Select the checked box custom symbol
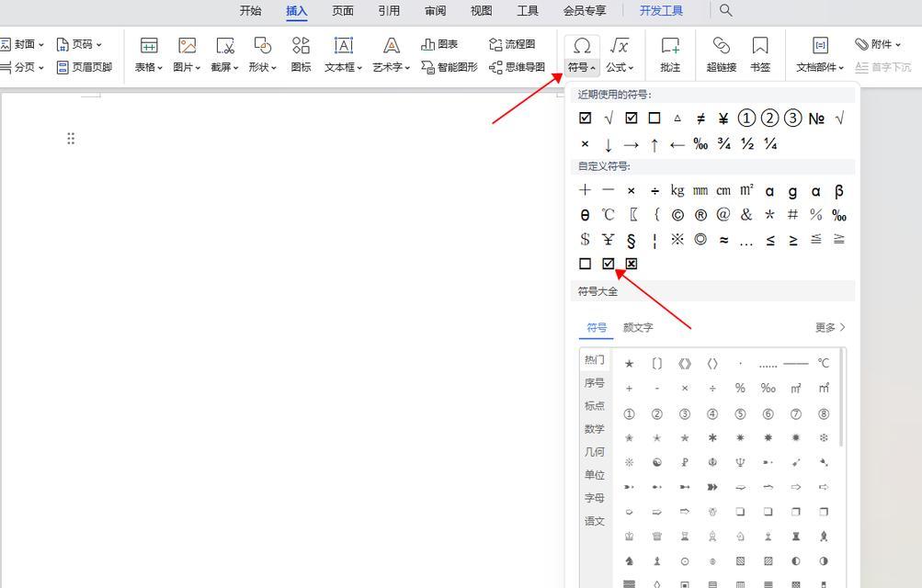Image resolution: width=922 pixels, height=588 pixels. pyautogui.click(x=608, y=263)
